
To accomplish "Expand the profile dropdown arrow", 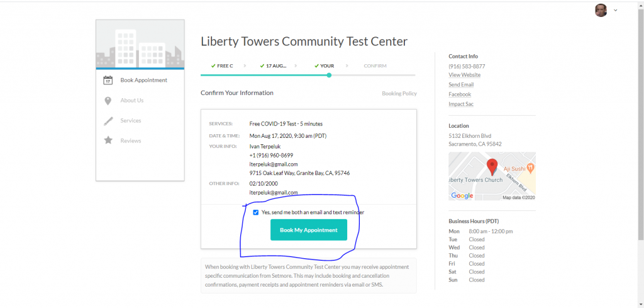I will [616, 10].
